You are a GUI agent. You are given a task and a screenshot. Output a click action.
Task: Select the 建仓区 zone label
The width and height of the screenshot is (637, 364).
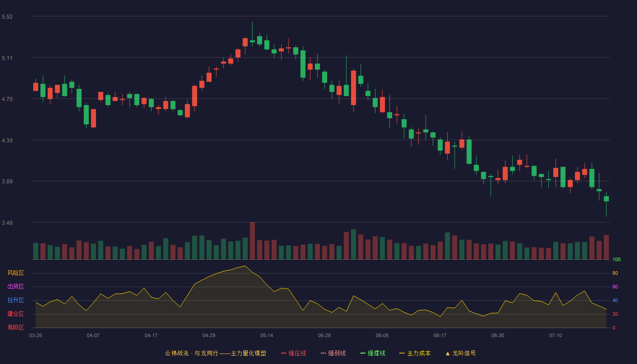pos(15,314)
